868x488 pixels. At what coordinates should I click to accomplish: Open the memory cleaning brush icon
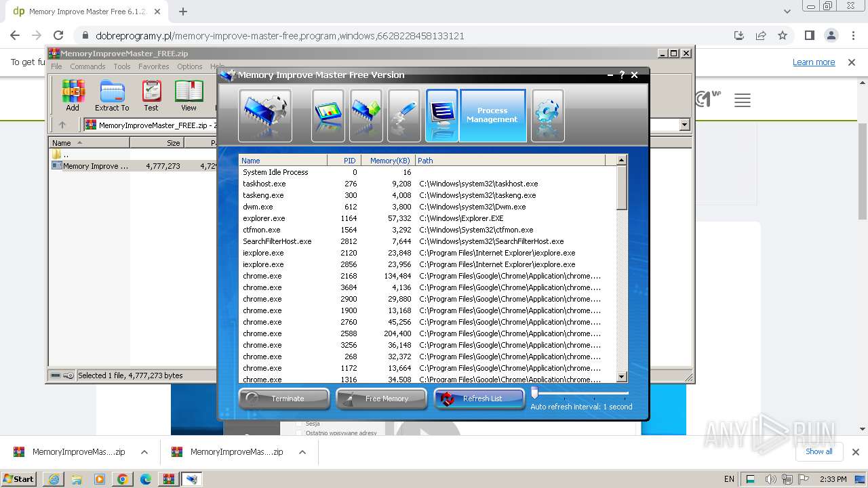pos(403,115)
